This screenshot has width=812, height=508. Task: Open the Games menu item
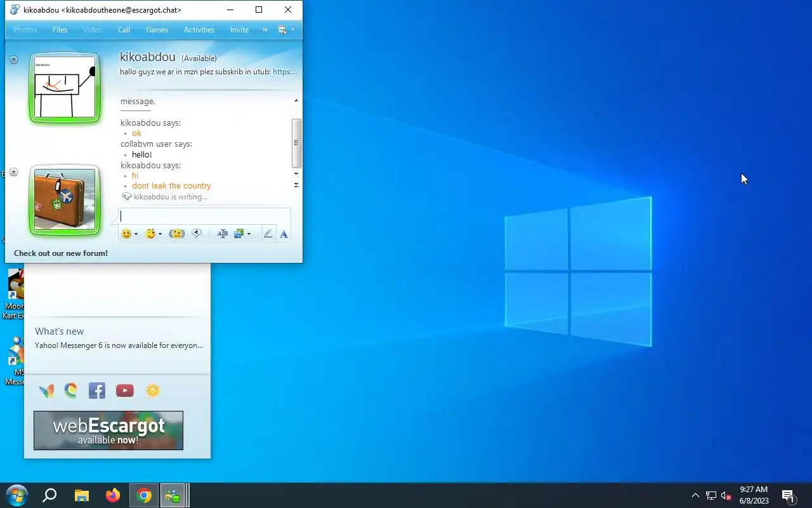[x=157, y=30]
